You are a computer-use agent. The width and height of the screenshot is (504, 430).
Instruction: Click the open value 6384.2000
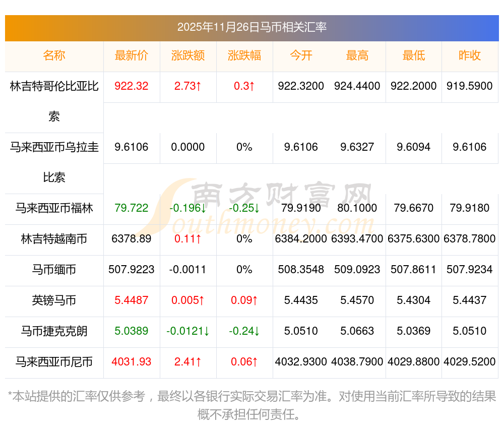pyautogui.click(x=301, y=239)
